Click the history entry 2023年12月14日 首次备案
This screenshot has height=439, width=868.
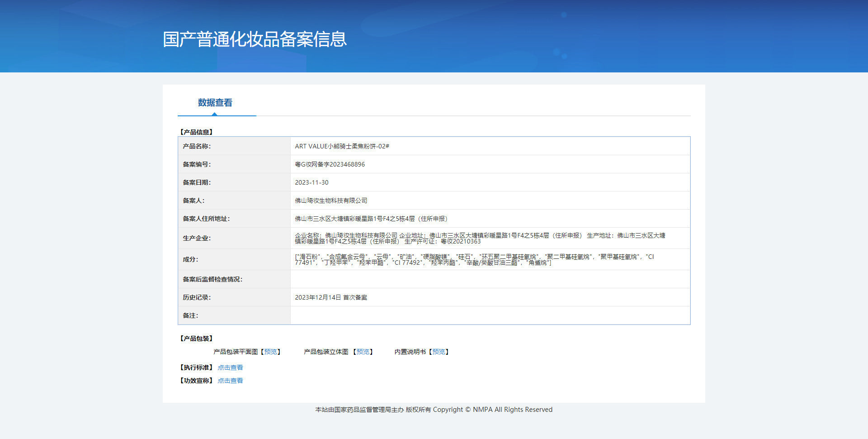pyautogui.click(x=331, y=297)
